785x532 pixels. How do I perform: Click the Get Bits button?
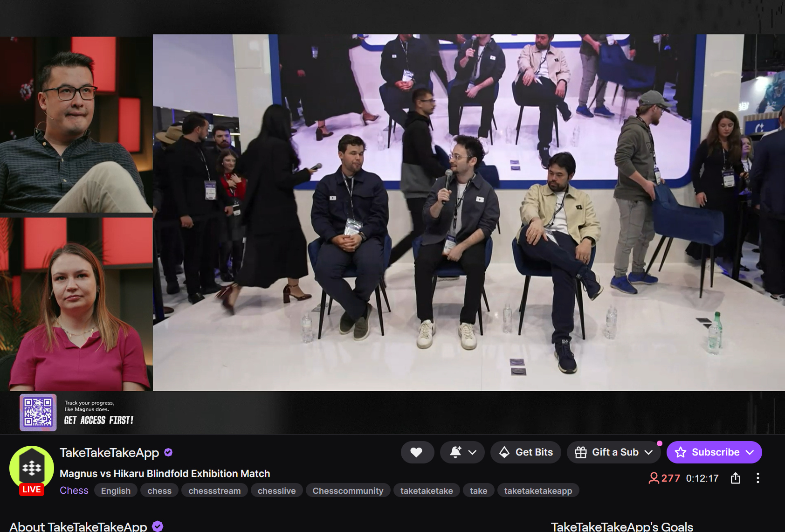click(526, 452)
